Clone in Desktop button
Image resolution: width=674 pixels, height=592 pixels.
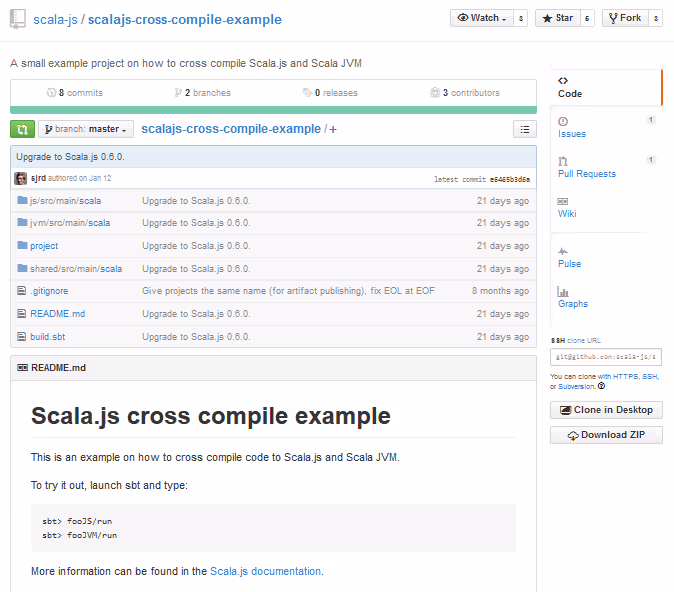(606, 410)
